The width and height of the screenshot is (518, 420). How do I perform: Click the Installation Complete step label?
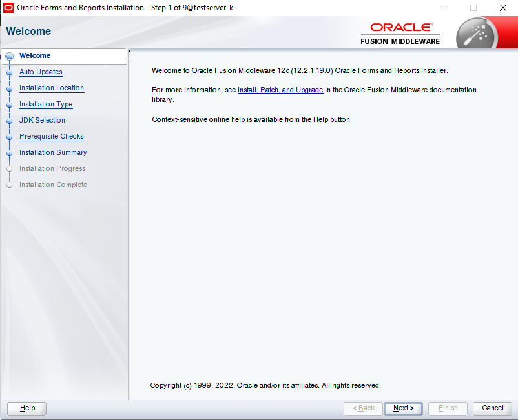(x=53, y=185)
